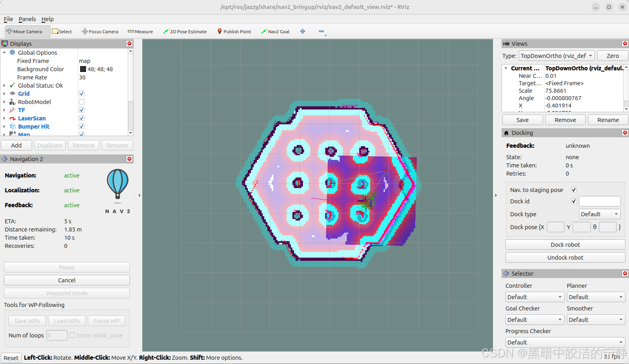Expand the LaserScan display properties
The width and height of the screenshot is (629, 364).
(x=4, y=118)
